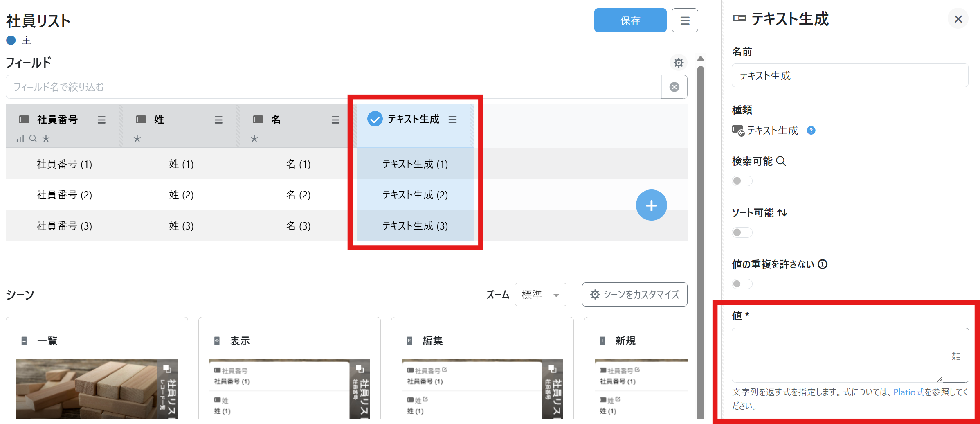980x424 pixels.
Task: Click the fields settings gear icon
Action: tap(679, 63)
